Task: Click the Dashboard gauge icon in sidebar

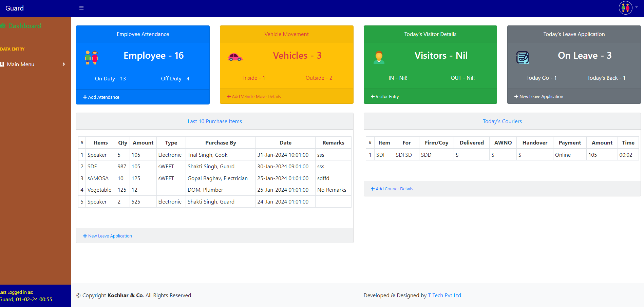Action: coord(3,26)
